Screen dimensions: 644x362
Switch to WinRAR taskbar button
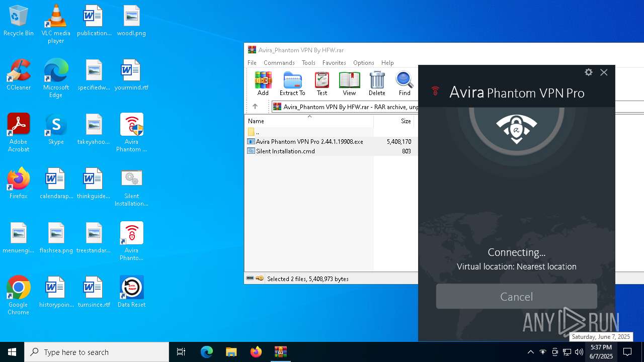[x=281, y=352]
